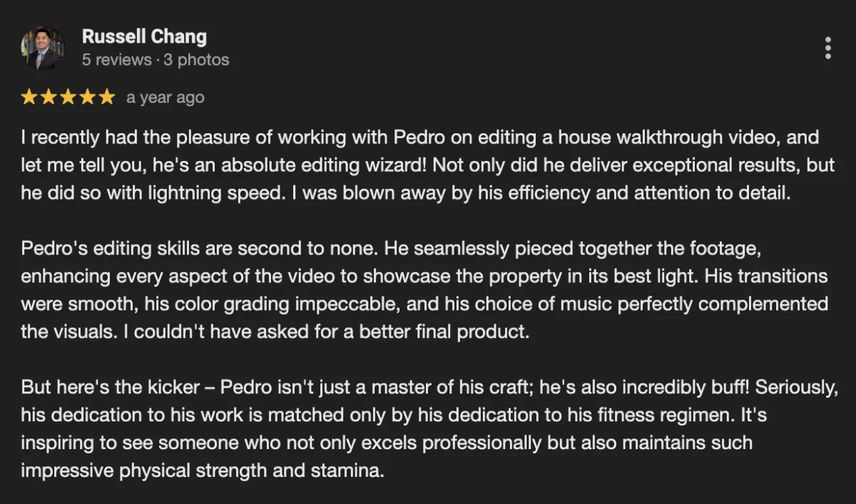Click the first review paragraph about editing wizard
This screenshot has width=856, height=504.
pyautogui.click(x=428, y=165)
